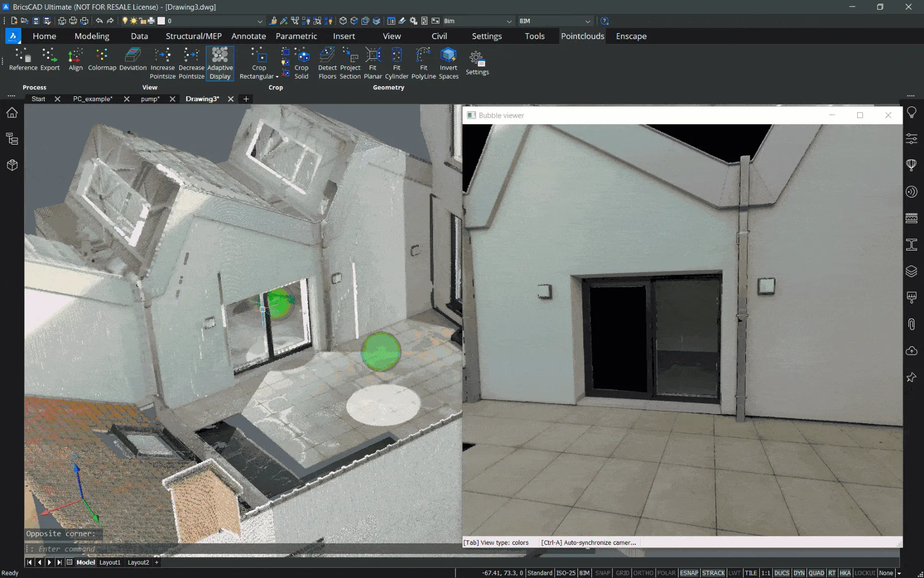
Task: Toggle GRID display in status bar
Action: pyautogui.click(x=622, y=573)
